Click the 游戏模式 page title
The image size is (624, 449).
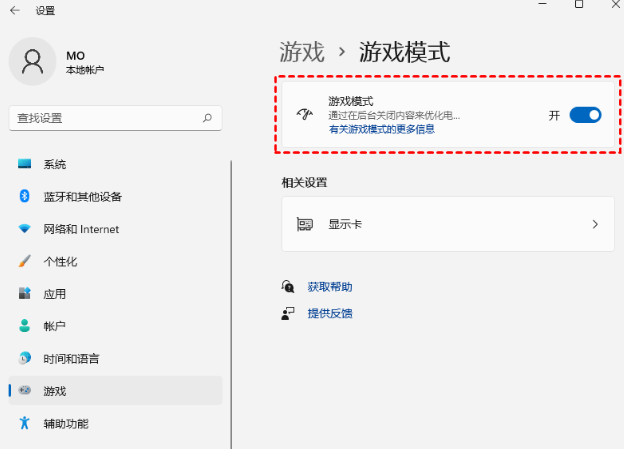404,52
